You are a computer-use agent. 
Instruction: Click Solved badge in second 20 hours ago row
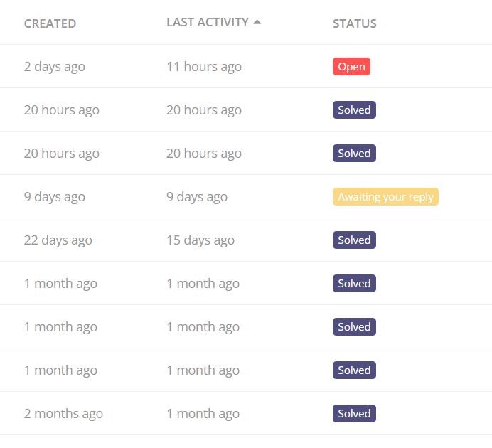pyautogui.click(x=354, y=153)
